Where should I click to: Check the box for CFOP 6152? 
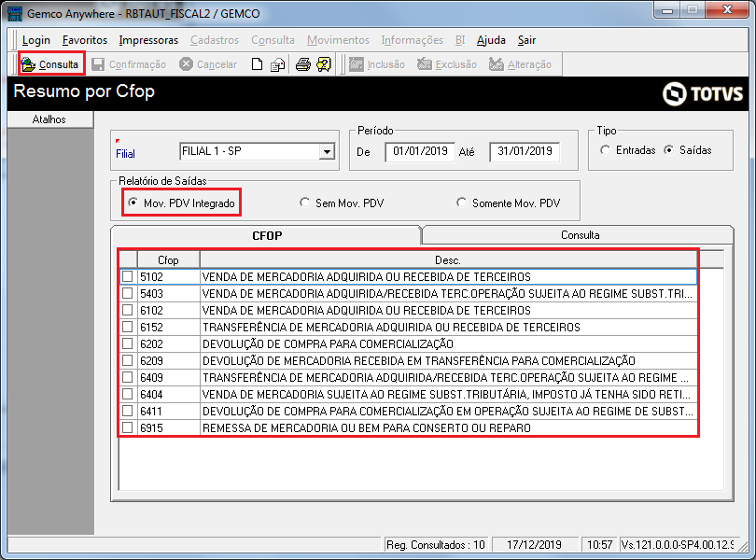point(128,327)
